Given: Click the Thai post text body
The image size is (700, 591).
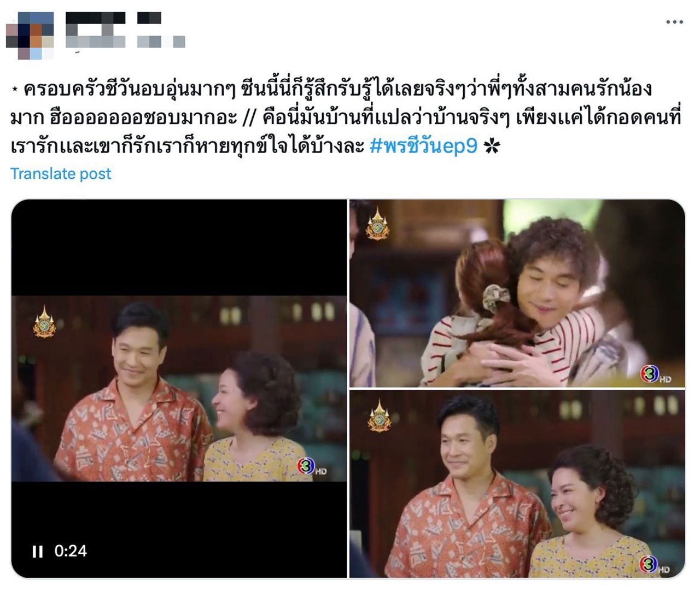Looking at the screenshot, I should [x=346, y=118].
